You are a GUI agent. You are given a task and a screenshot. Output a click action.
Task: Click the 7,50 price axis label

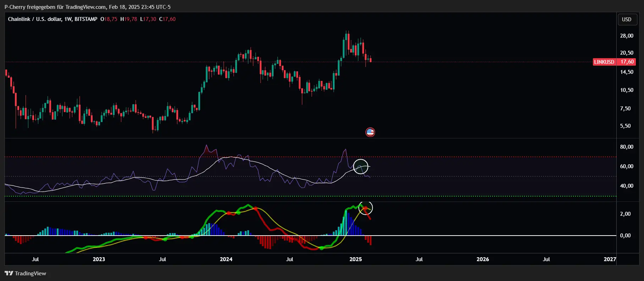click(x=625, y=109)
